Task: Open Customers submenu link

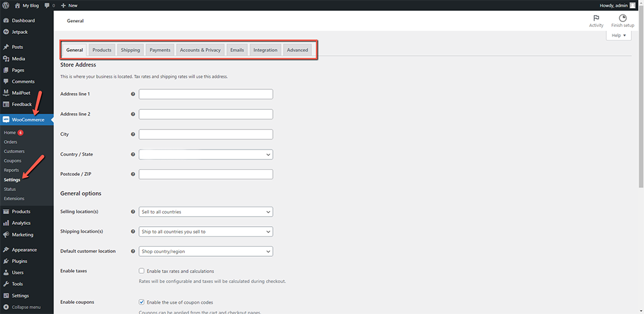Action: click(x=14, y=151)
